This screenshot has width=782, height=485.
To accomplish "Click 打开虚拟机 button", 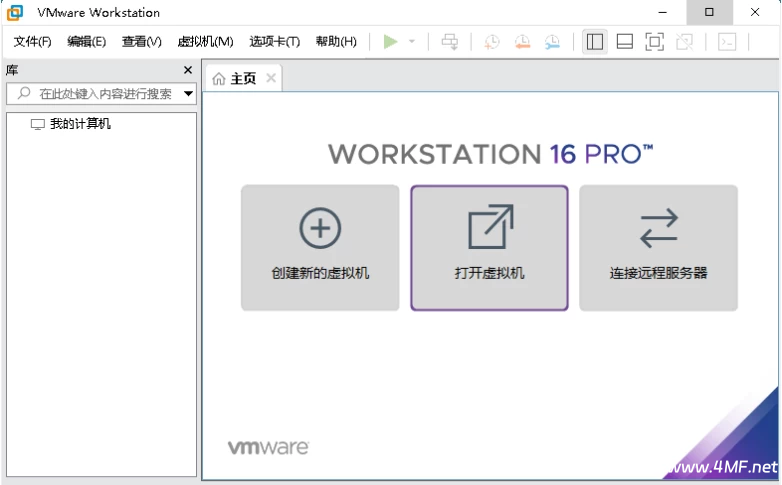I will click(489, 247).
